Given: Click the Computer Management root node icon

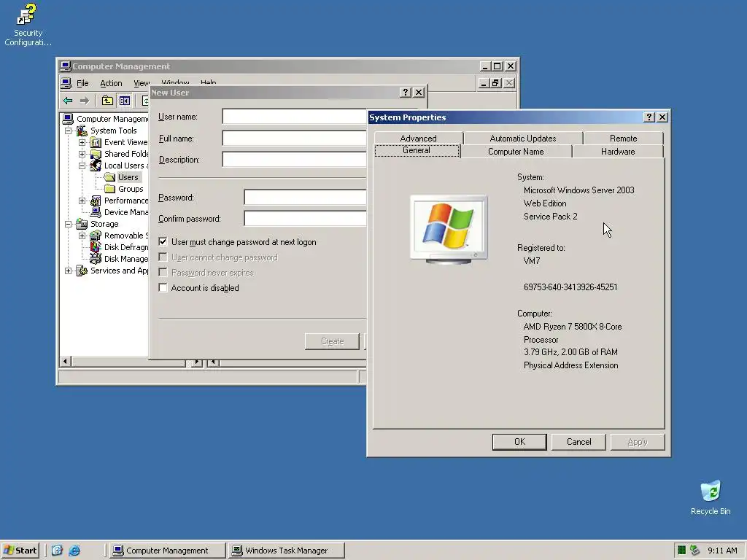Looking at the screenshot, I should [x=68, y=119].
